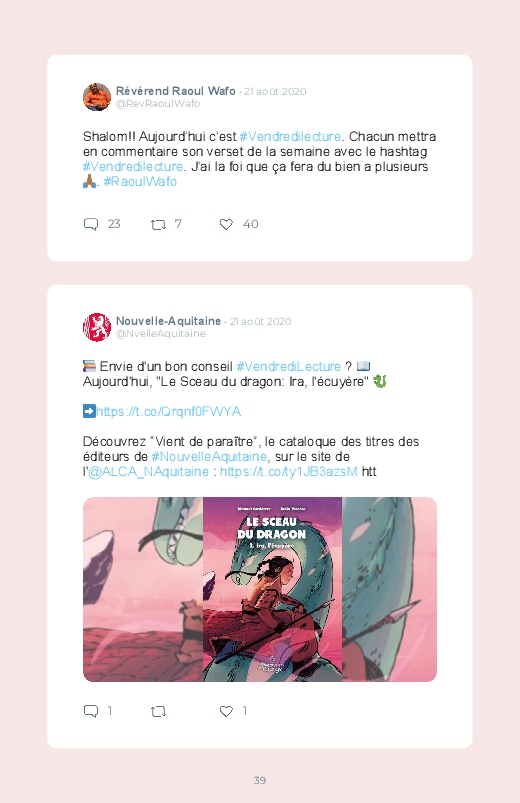Reply to Raoul Wafo's tweet via comment icon

tap(91, 224)
